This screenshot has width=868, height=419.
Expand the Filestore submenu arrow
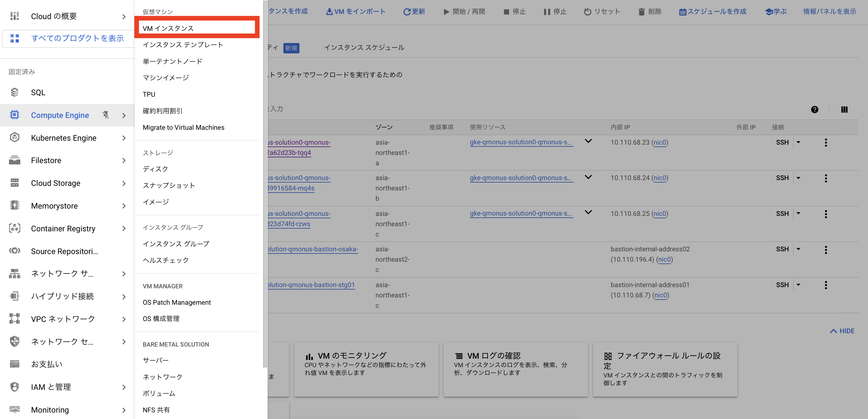[x=124, y=160]
